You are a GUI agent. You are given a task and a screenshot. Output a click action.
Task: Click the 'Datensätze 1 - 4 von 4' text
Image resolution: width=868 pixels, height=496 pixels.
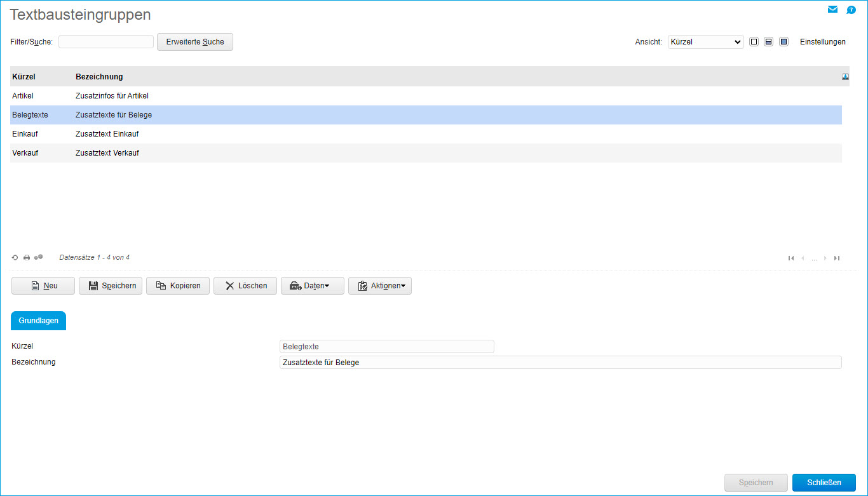click(95, 257)
